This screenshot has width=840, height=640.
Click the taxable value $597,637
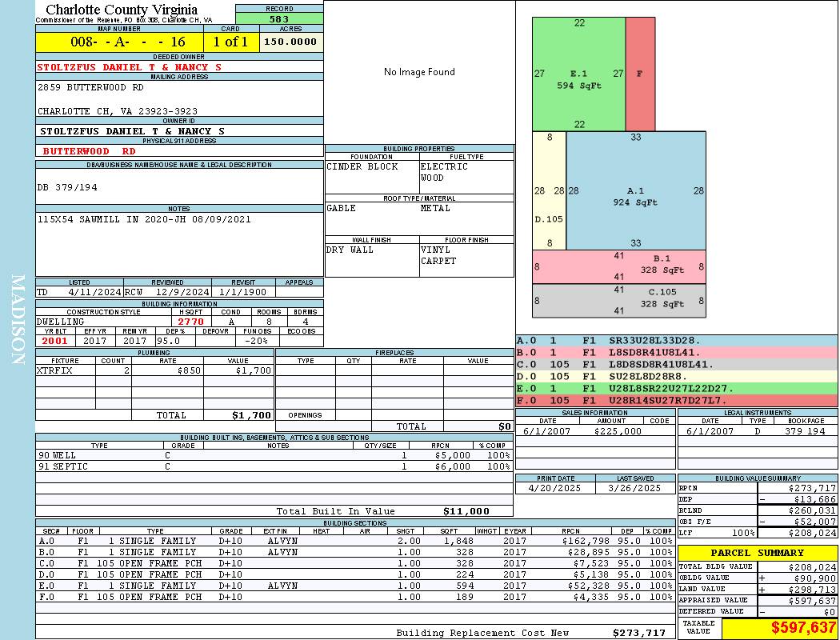tap(803, 628)
